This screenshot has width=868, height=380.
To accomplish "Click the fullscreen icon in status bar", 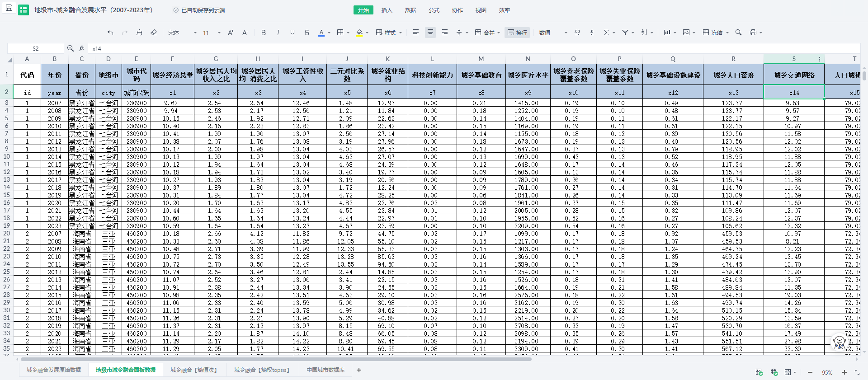I will 857,372.
